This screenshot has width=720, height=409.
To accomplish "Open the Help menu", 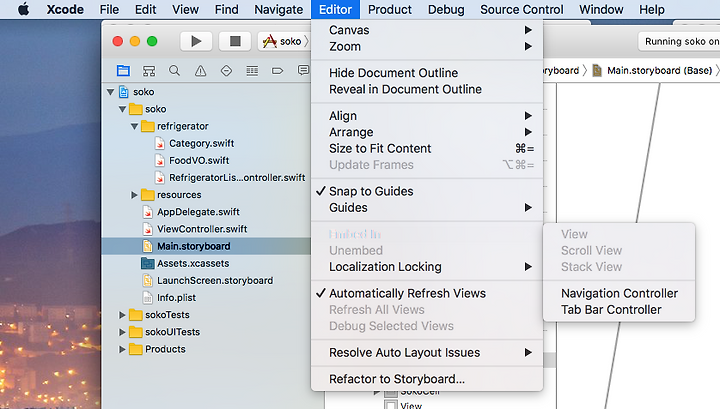I will [x=652, y=9].
